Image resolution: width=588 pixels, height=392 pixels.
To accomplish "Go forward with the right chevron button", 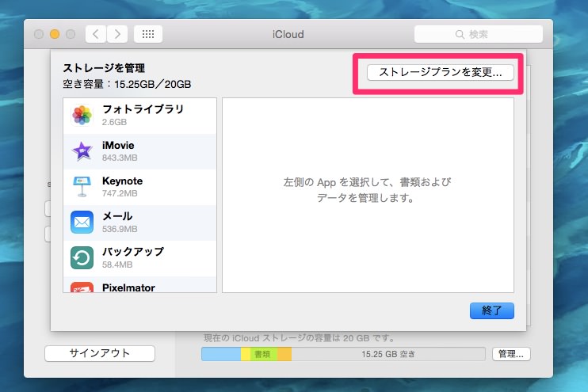I will coord(117,34).
